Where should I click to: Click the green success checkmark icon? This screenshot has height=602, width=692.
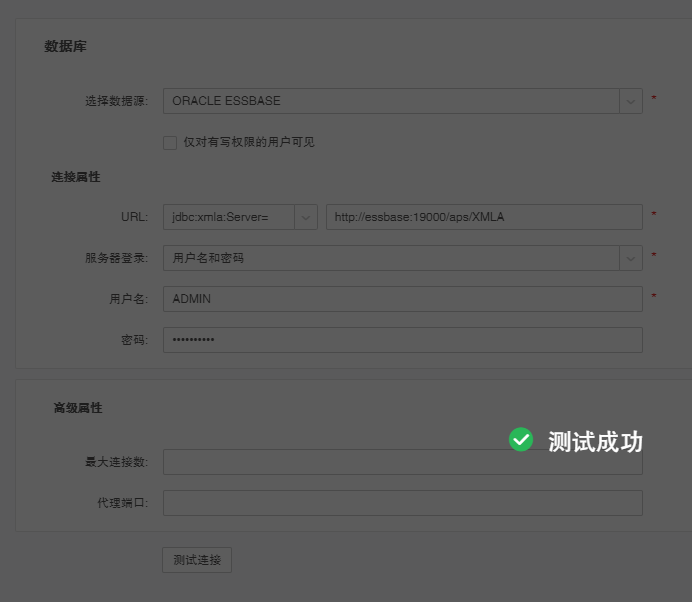pos(521,440)
